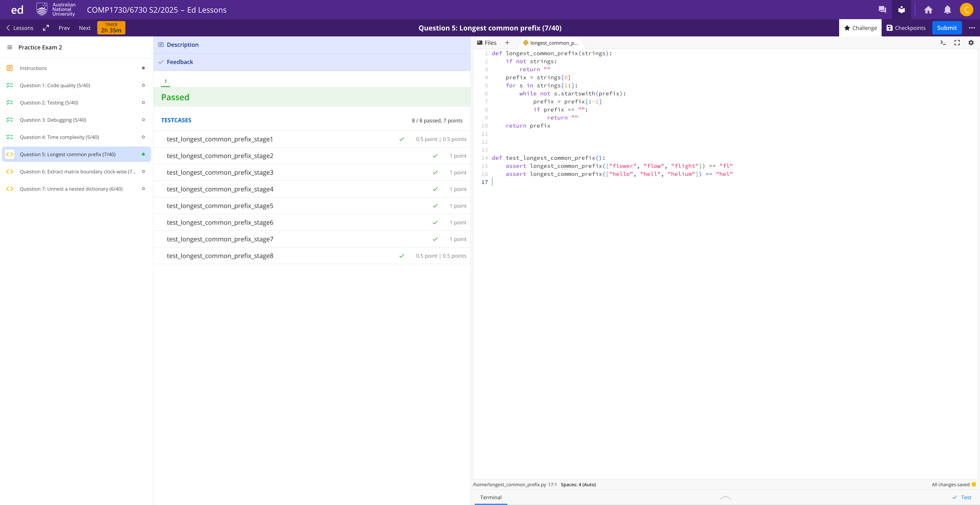The height and width of the screenshot is (505, 980).
Task: Click the Challenge star button
Action: point(860,28)
